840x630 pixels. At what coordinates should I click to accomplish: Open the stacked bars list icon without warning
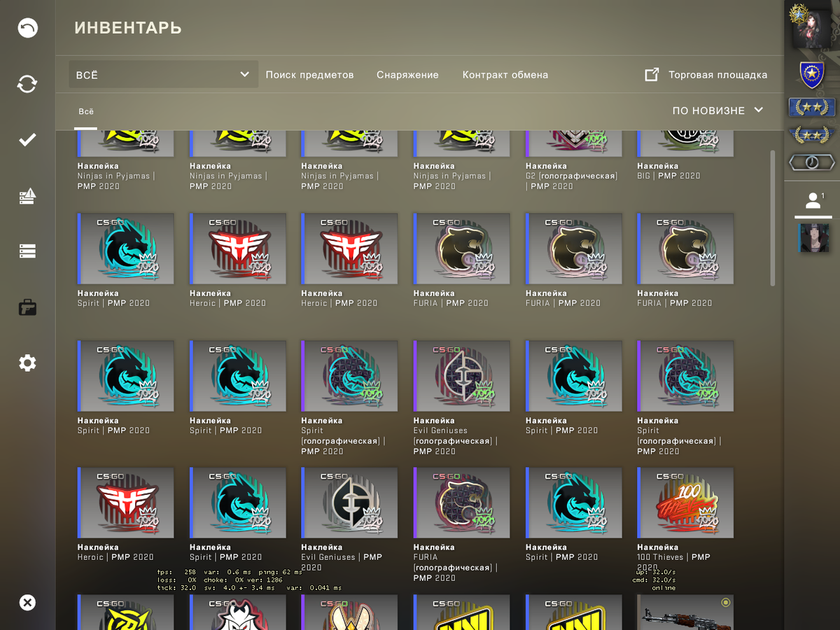(x=27, y=251)
